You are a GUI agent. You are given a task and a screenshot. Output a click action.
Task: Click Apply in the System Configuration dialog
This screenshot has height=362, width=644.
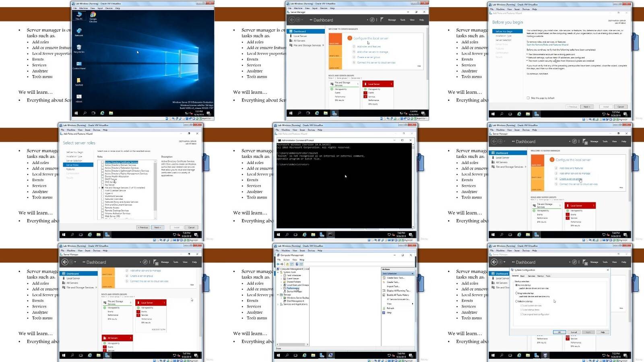[588, 332]
